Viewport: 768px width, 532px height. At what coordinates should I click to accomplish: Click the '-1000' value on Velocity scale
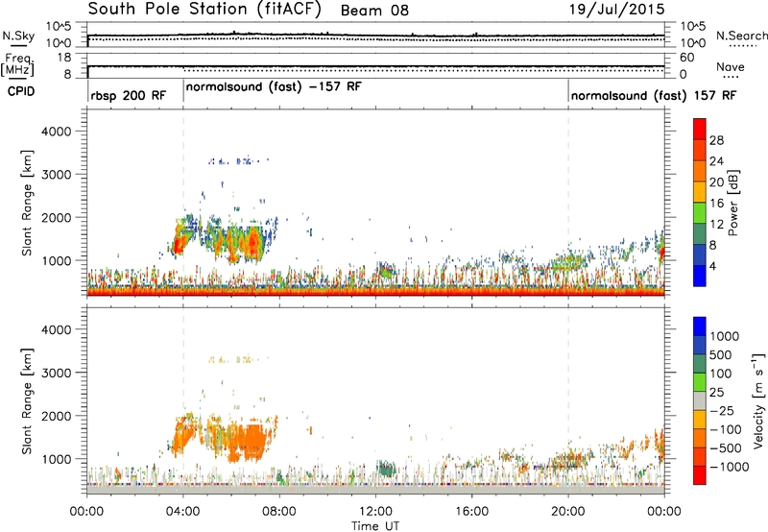coord(730,467)
